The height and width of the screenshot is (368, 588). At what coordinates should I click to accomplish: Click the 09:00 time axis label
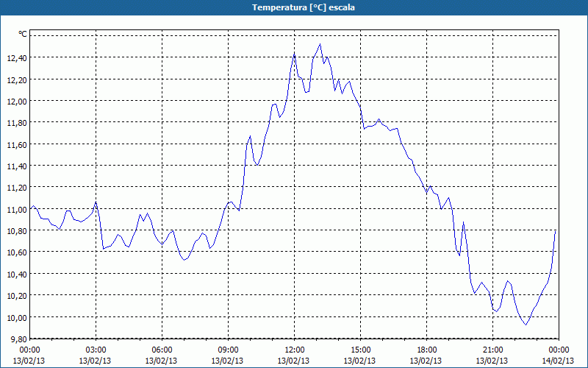pyautogui.click(x=228, y=350)
